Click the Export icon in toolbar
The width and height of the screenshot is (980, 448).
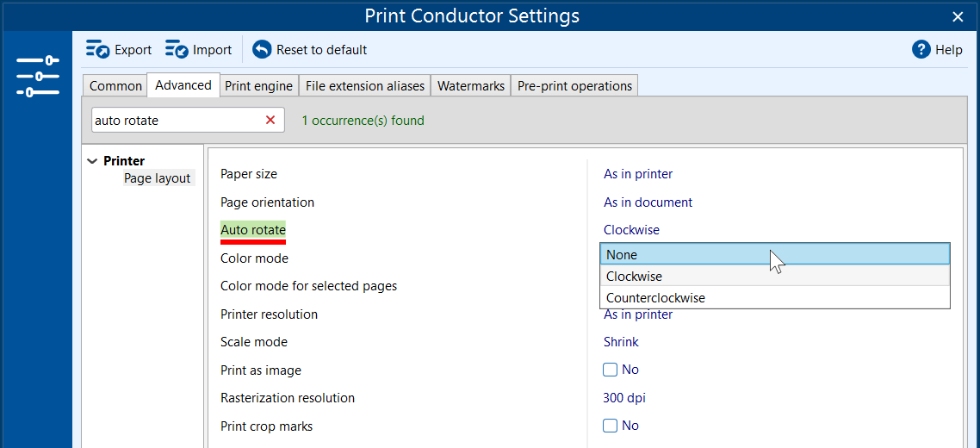tap(97, 50)
